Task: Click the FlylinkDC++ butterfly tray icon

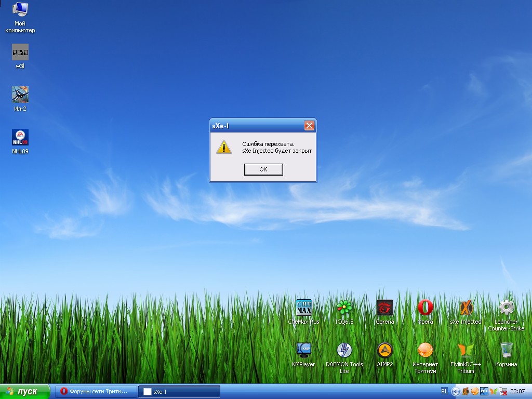Action: tap(494, 392)
